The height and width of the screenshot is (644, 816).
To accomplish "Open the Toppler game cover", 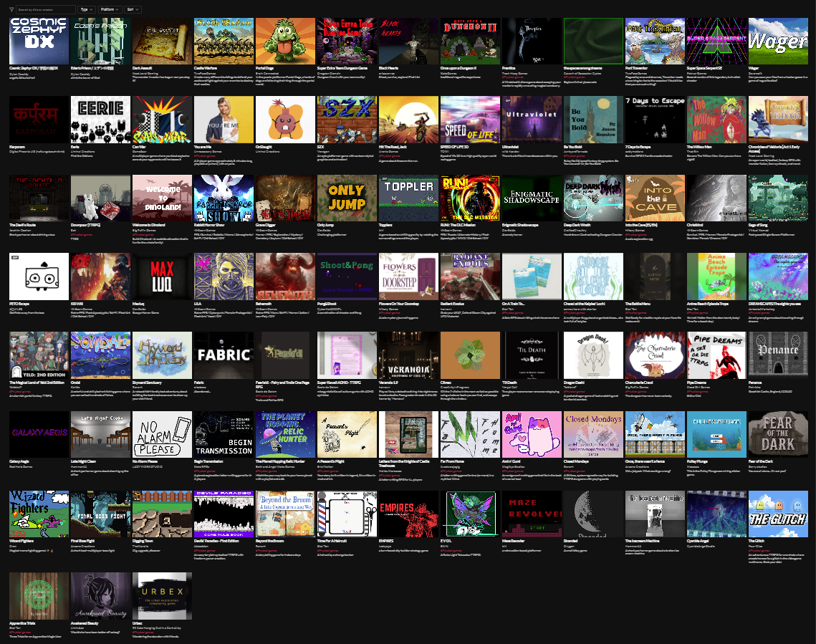I will coord(408,198).
